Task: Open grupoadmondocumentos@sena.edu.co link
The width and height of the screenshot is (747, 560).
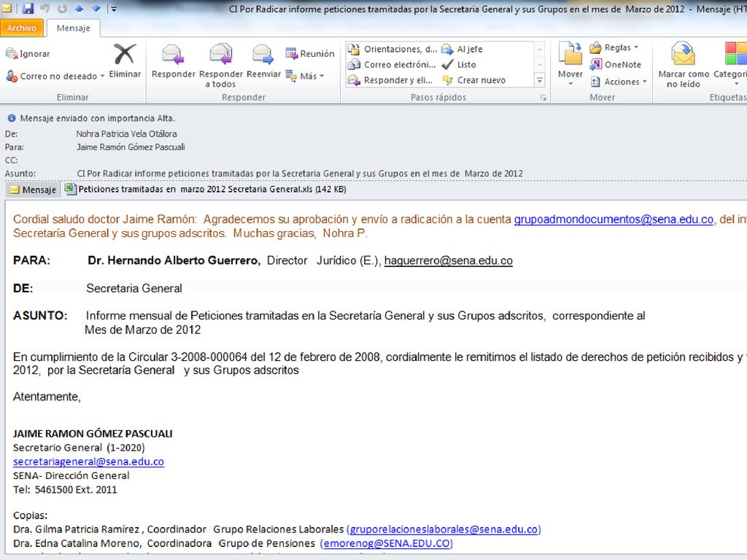Action: click(614, 219)
